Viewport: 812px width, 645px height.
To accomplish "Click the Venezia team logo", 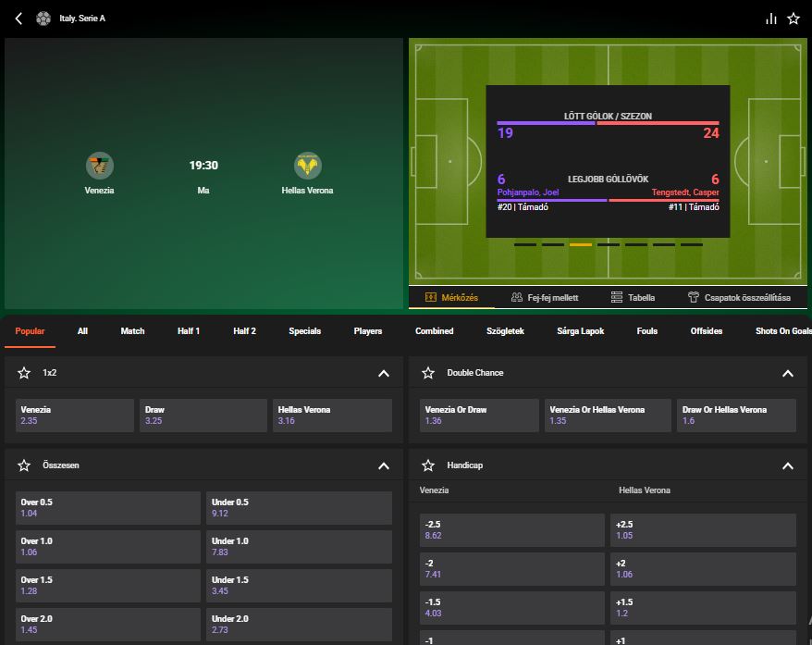I will coord(99,166).
